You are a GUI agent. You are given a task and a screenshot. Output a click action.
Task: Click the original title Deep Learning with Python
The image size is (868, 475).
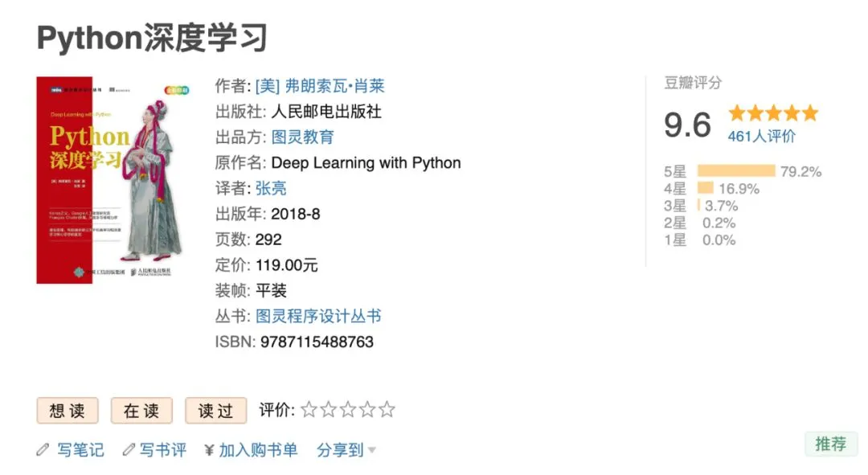tap(366, 163)
